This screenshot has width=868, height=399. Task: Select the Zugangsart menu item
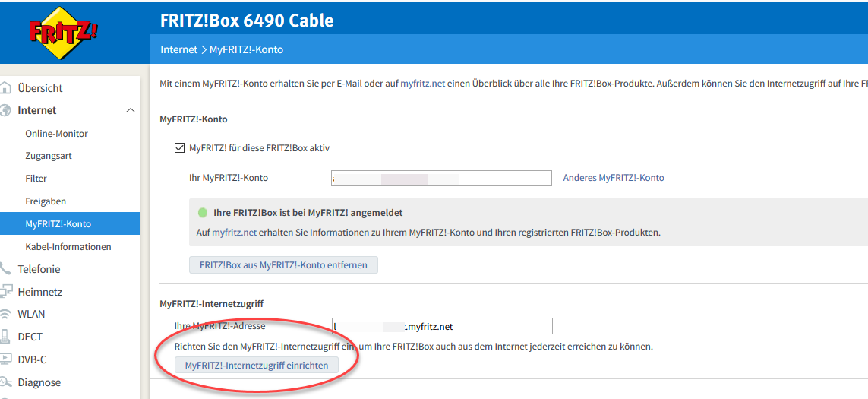coord(49,156)
